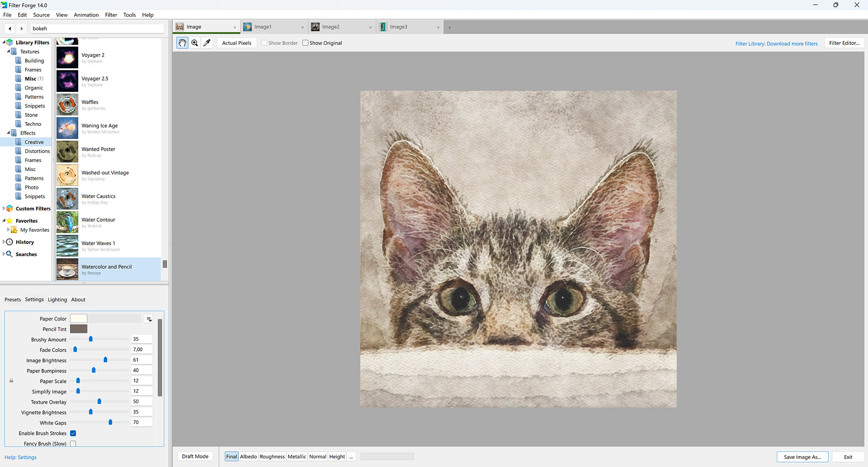The image size is (868, 467).
Task: Click the Building folder icon
Action: tap(19, 61)
